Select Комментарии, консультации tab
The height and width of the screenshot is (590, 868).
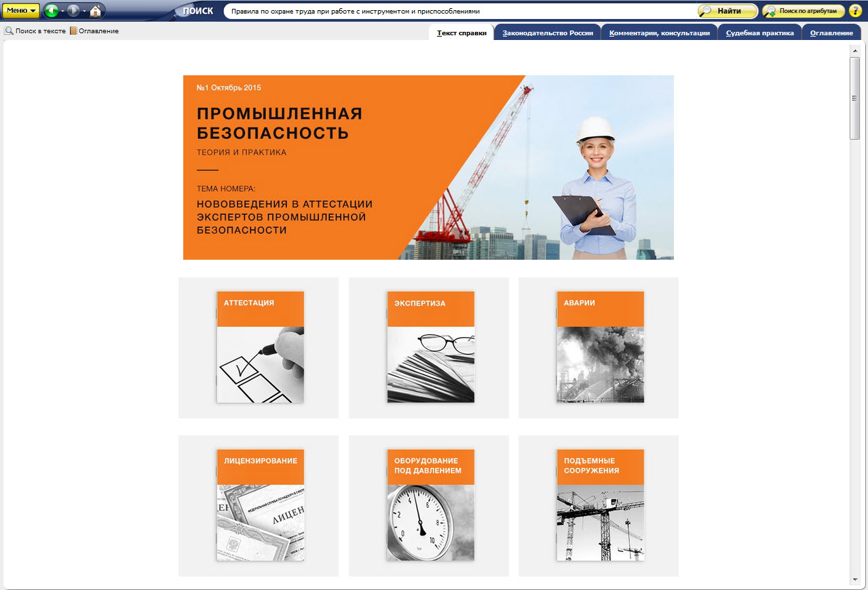[x=659, y=33]
